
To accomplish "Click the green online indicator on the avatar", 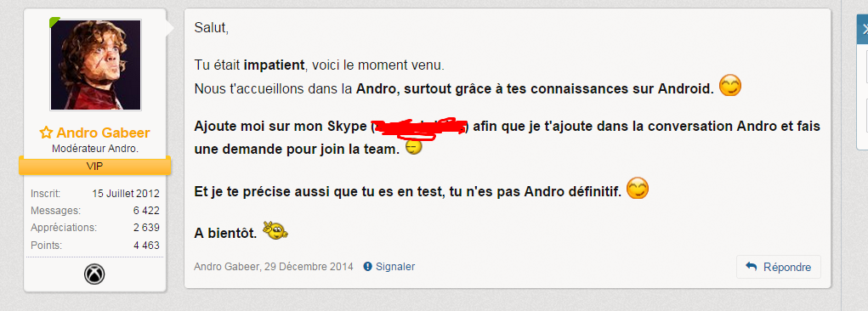I will click(x=54, y=22).
